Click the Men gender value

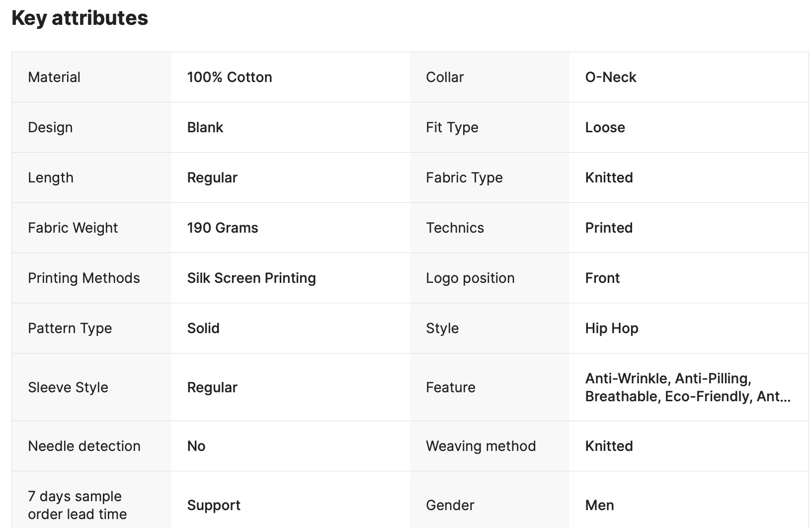599,505
